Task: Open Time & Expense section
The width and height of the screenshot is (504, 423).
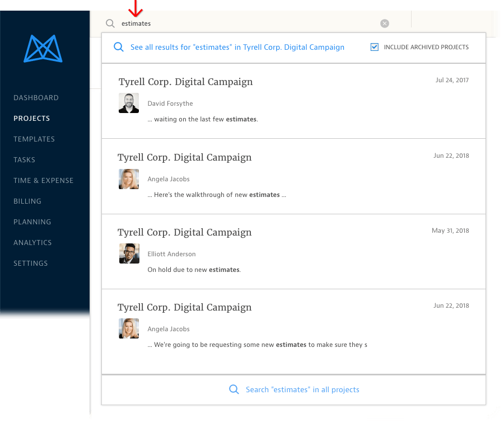Action: tap(43, 181)
